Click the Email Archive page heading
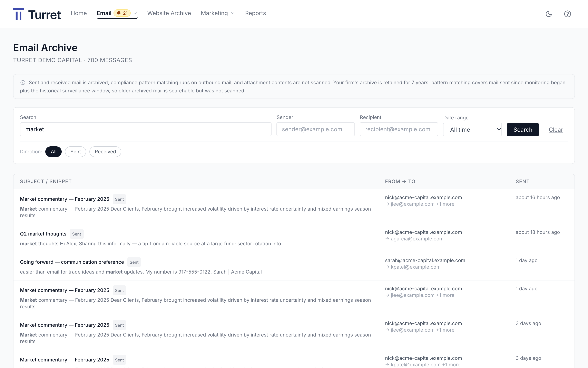This screenshot has height=368, width=588. (45, 48)
